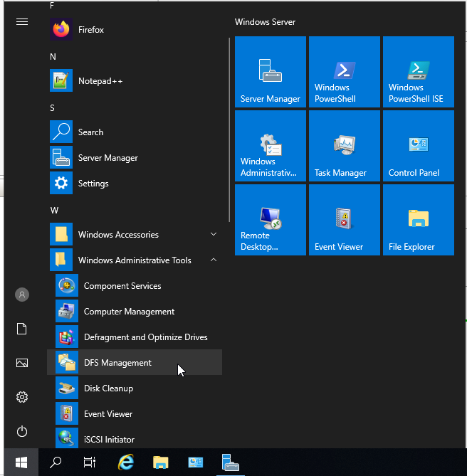
Task: Jump to apps by letter F
Action: point(52,6)
